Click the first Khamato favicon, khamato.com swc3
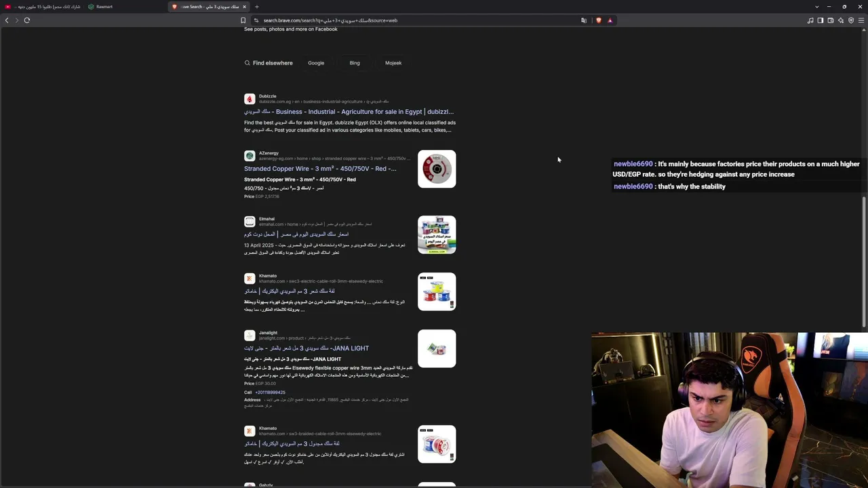Image resolution: width=868 pixels, height=488 pixels. coord(250,279)
